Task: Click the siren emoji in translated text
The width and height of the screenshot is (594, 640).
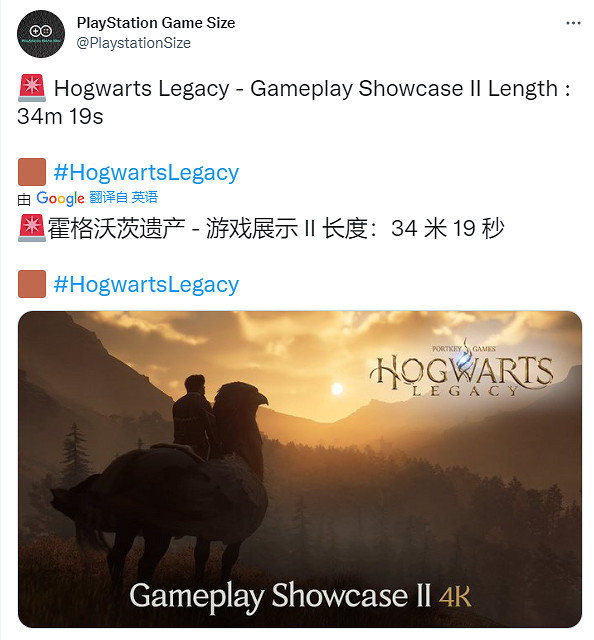Action: pos(32,228)
